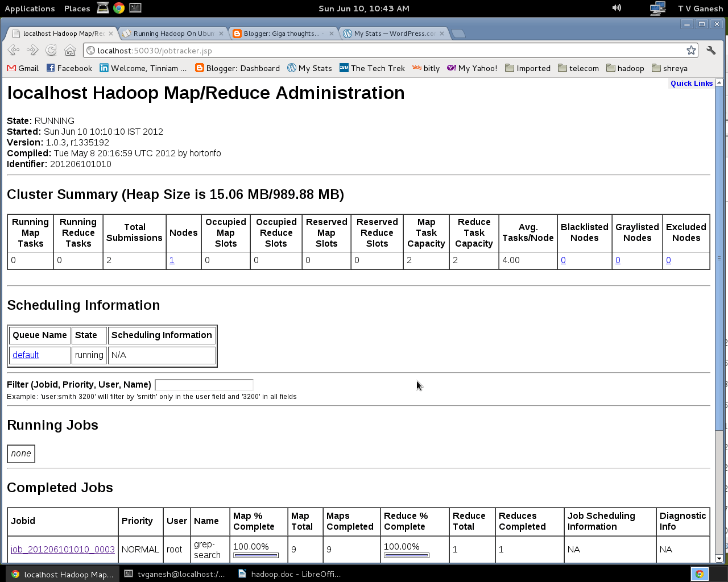
Task: Switch to localhost Hadoop Map taskbar item
Action: 63,574
